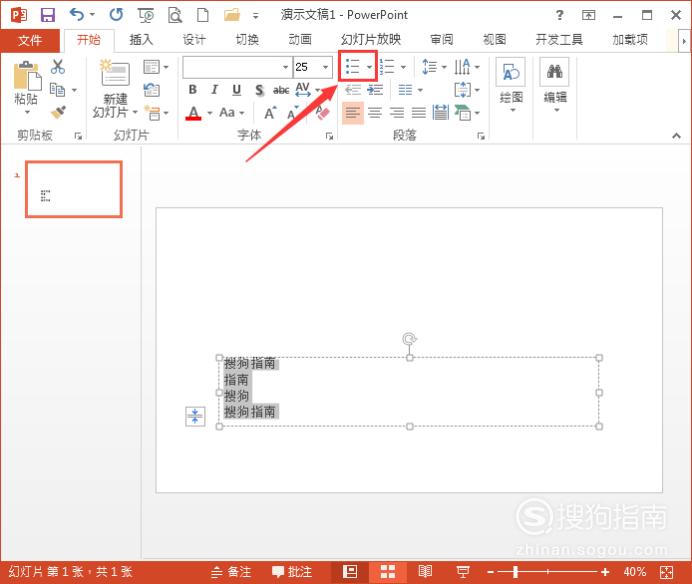
Task: Open the font name dropdown
Action: tap(285, 67)
